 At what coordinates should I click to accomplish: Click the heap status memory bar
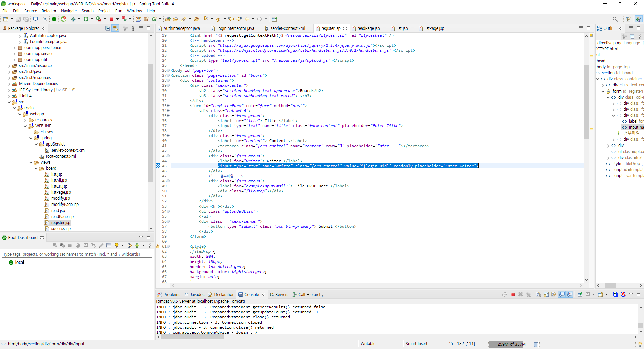click(511, 344)
